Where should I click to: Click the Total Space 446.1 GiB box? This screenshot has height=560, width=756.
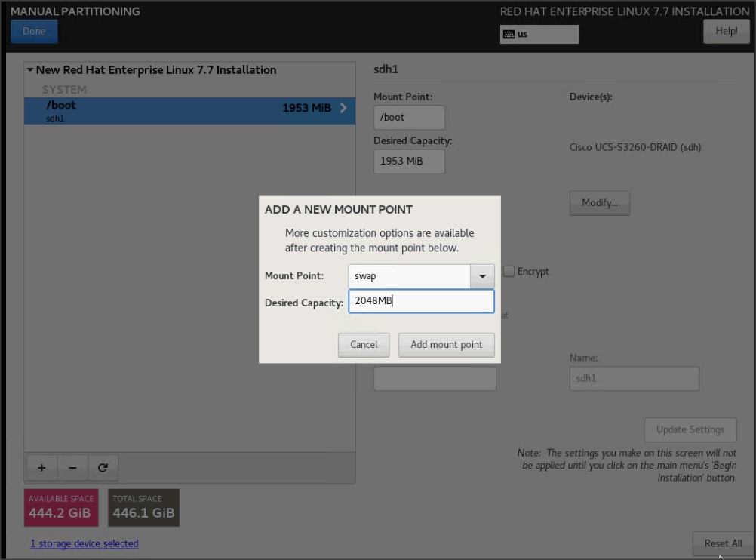pyautogui.click(x=143, y=507)
